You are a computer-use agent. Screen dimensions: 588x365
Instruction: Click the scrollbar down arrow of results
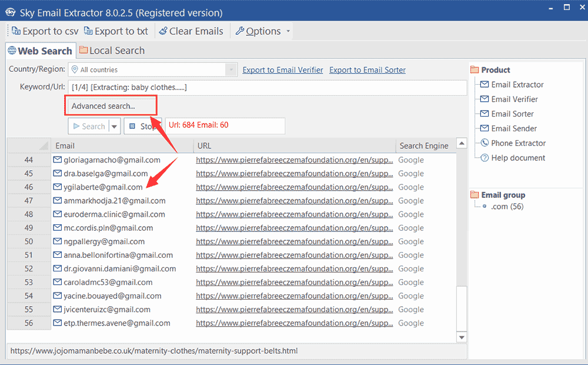pyautogui.click(x=462, y=337)
